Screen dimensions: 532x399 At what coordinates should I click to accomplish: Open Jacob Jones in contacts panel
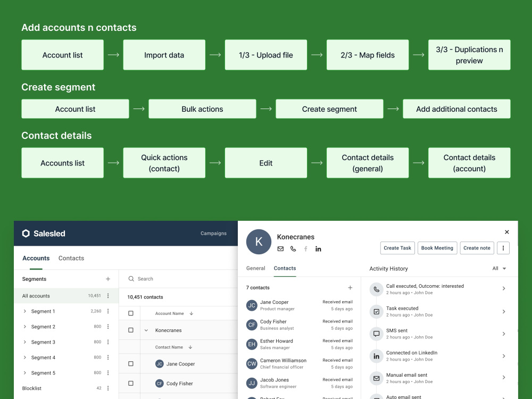[299, 383]
